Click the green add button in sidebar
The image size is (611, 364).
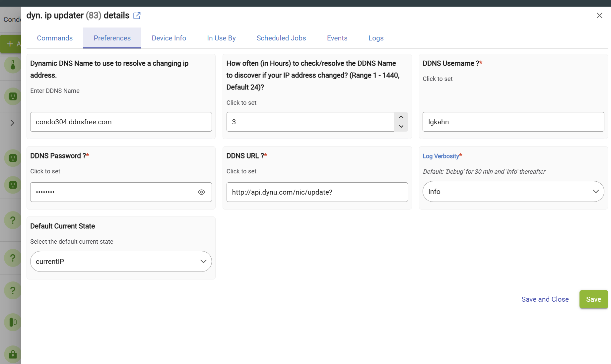(x=11, y=44)
